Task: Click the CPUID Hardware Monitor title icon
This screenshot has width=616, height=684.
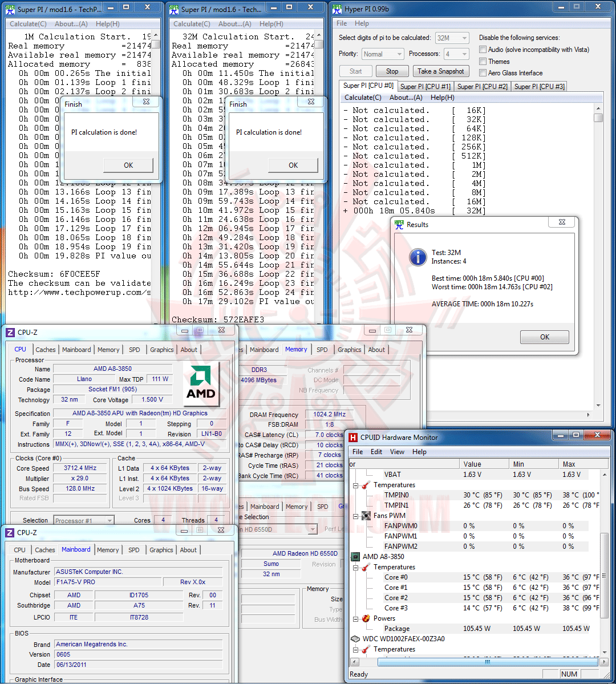Action: coord(353,437)
